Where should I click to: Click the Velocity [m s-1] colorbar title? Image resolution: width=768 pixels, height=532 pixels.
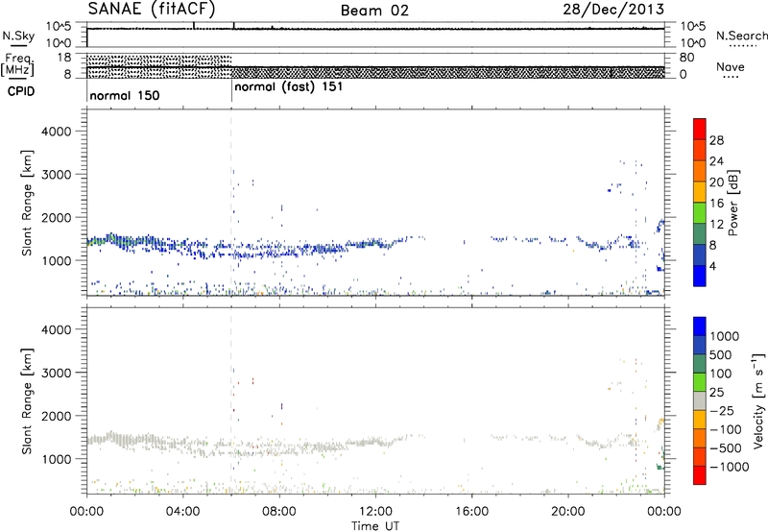(x=758, y=400)
